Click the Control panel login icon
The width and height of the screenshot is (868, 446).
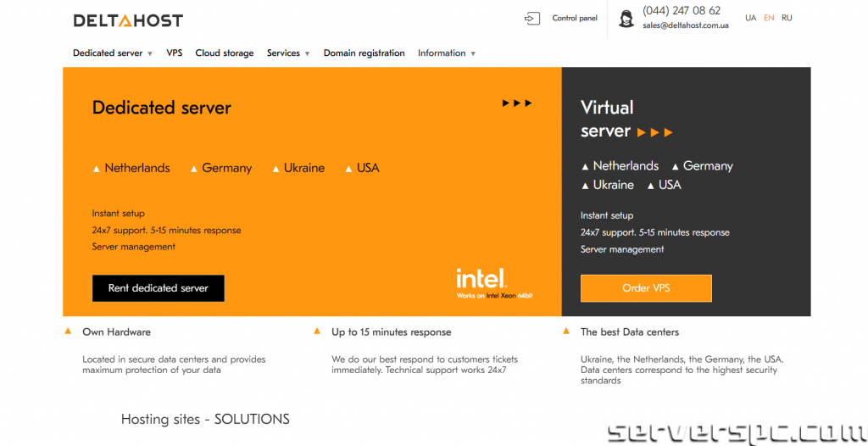pos(531,19)
